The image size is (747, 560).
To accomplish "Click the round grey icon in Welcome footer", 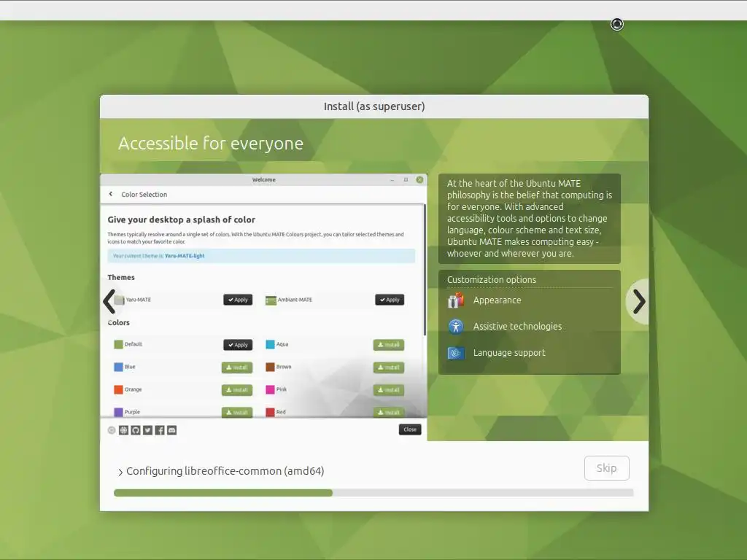I will 112,430.
